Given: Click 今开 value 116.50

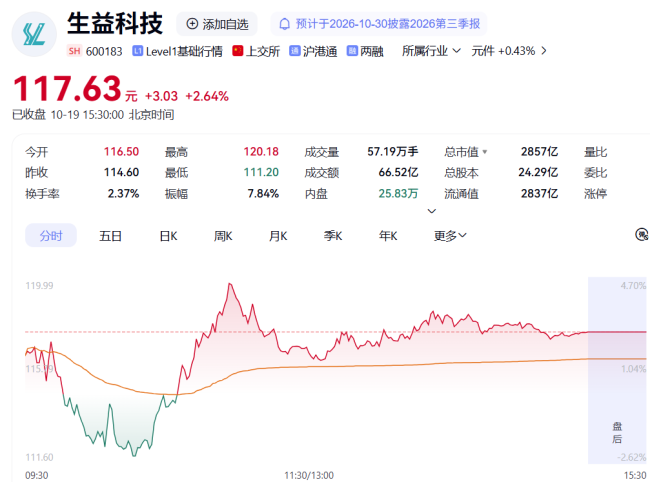Looking at the screenshot, I should [x=121, y=152].
